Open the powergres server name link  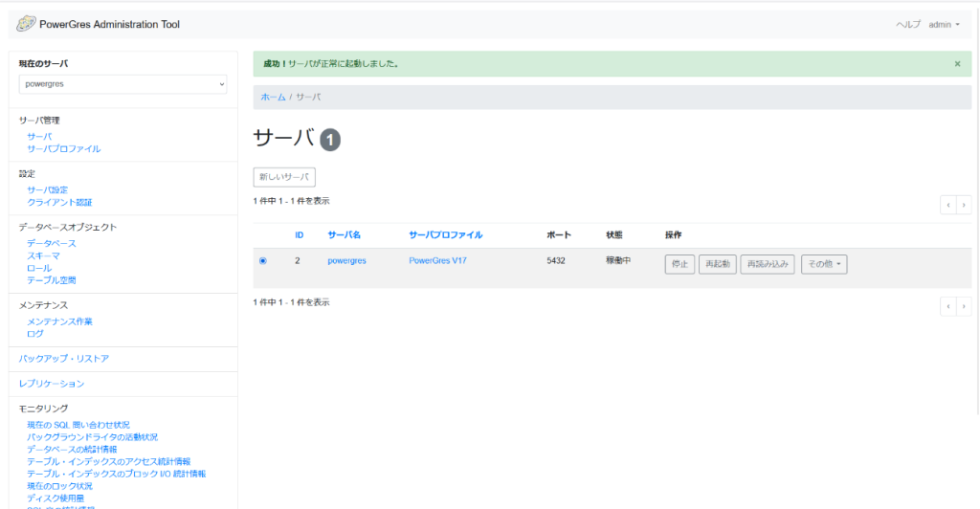pyautogui.click(x=346, y=260)
